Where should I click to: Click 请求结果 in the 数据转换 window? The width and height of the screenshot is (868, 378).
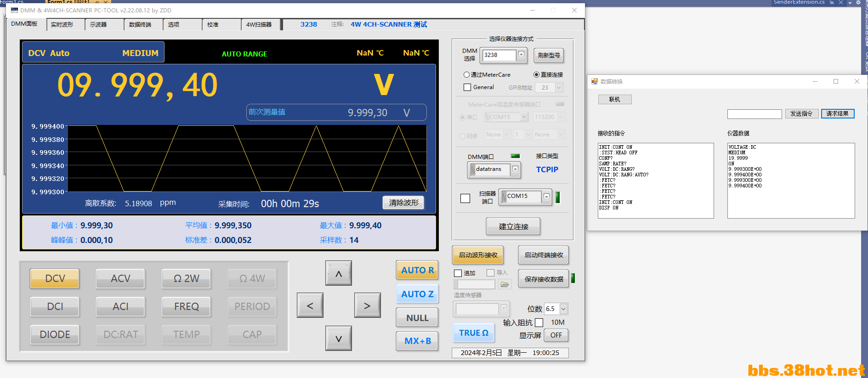coord(837,113)
